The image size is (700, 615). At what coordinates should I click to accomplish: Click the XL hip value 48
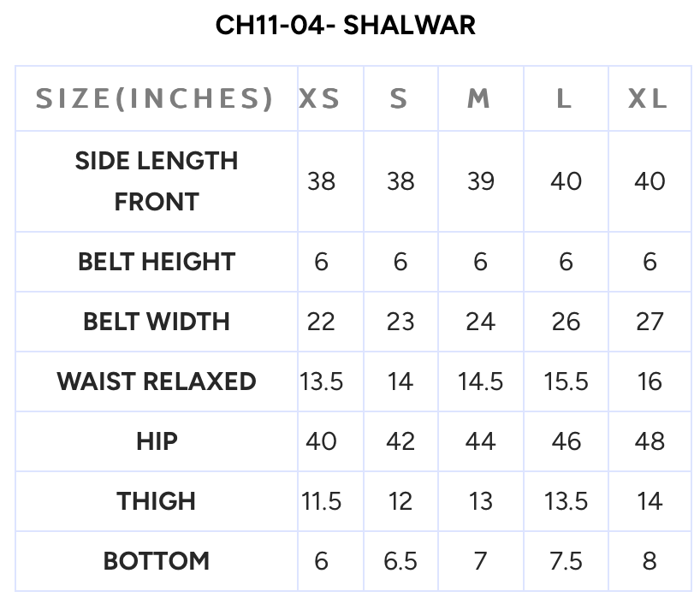tap(650, 441)
